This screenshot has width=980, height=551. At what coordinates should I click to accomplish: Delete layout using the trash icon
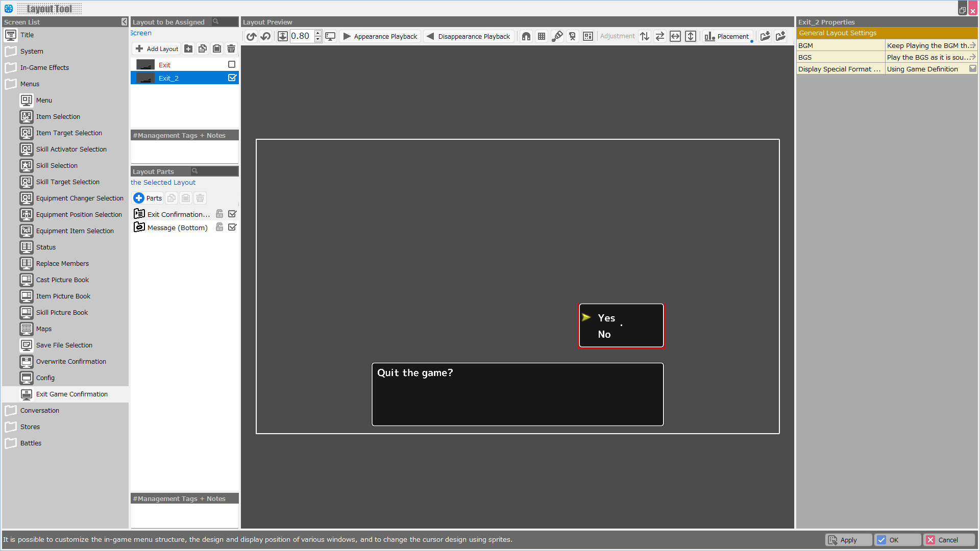(x=231, y=48)
